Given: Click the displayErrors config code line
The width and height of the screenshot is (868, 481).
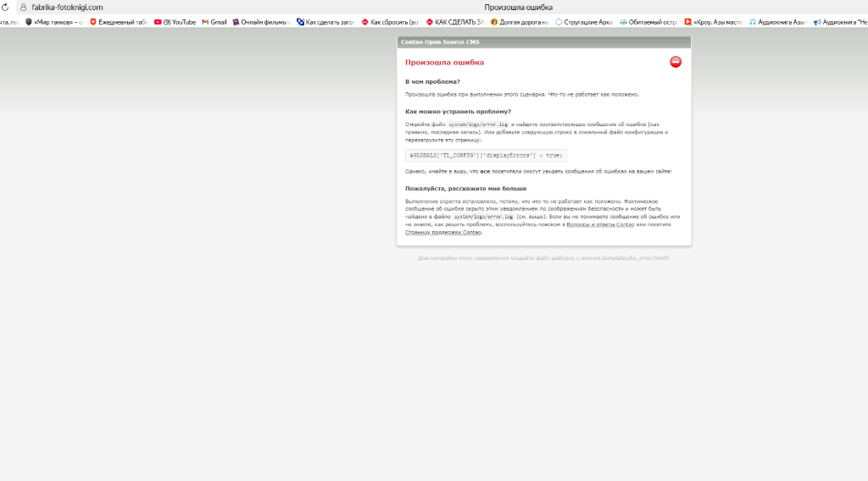Looking at the screenshot, I should coord(486,155).
